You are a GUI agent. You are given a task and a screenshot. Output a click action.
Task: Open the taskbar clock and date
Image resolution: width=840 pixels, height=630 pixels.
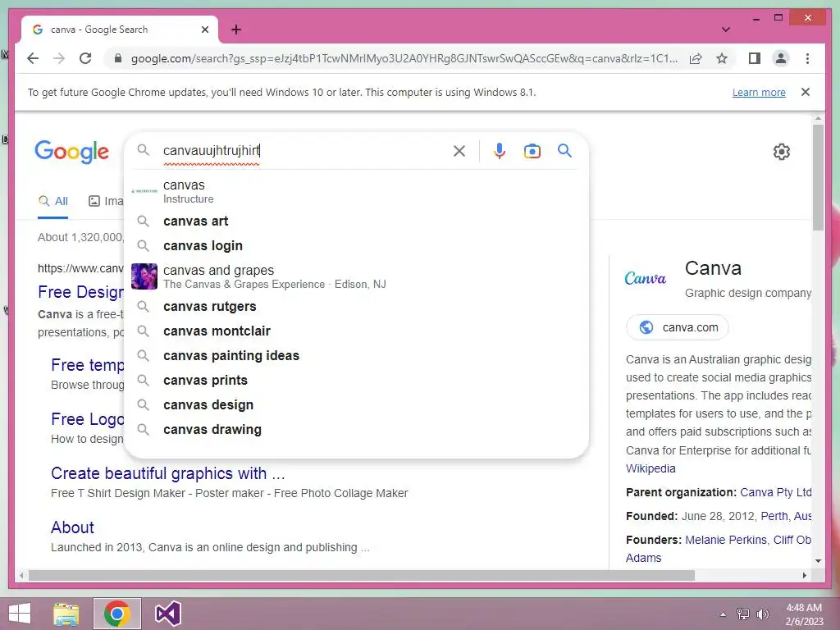[x=804, y=614]
